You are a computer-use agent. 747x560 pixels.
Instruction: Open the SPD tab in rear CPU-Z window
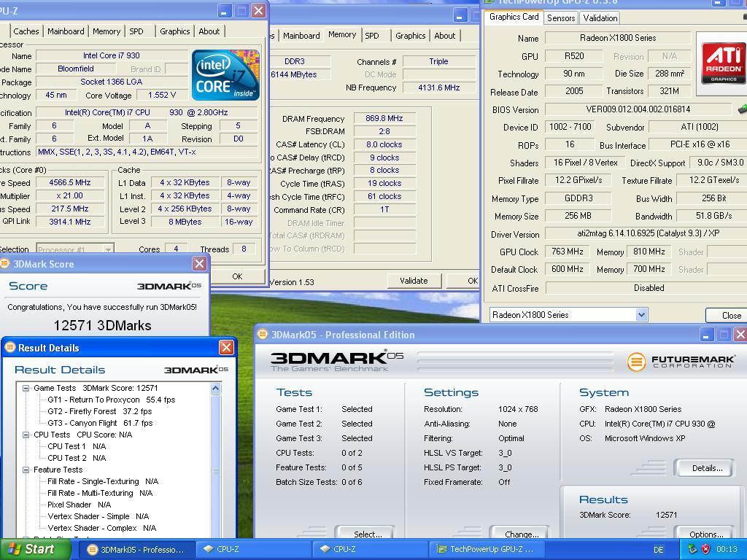click(372, 36)
